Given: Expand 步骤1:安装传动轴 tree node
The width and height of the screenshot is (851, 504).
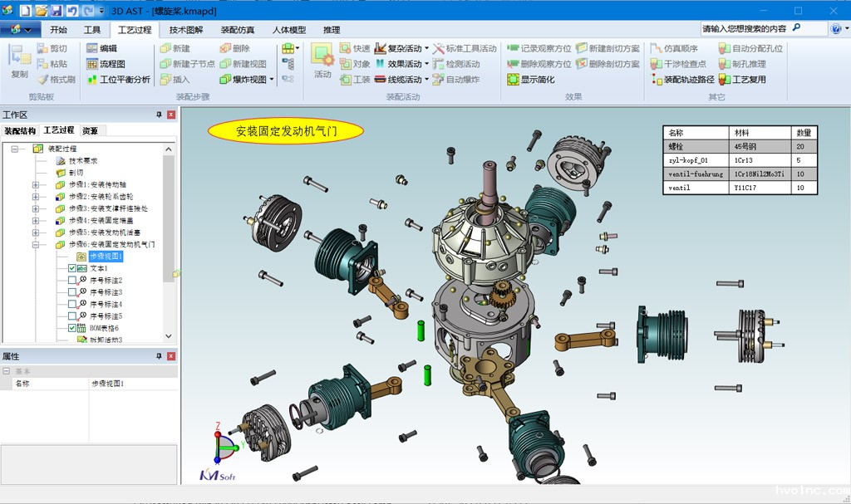Looking at the screenshot, I should [x=35, y=186].
